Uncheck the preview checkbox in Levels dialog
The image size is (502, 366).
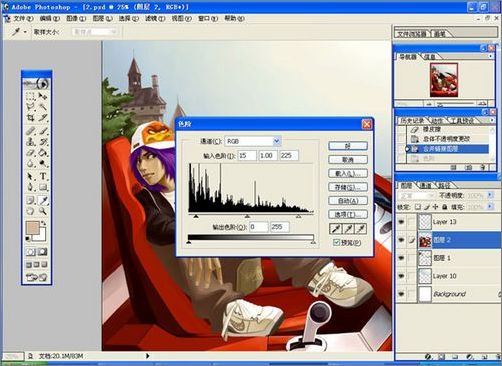(x=336, y=242)
